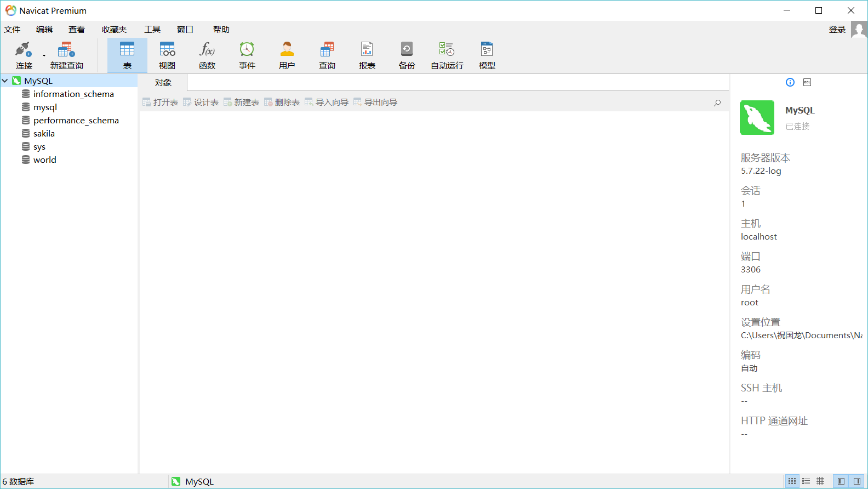Open the Edit (编辑) menu

(44, 30)
